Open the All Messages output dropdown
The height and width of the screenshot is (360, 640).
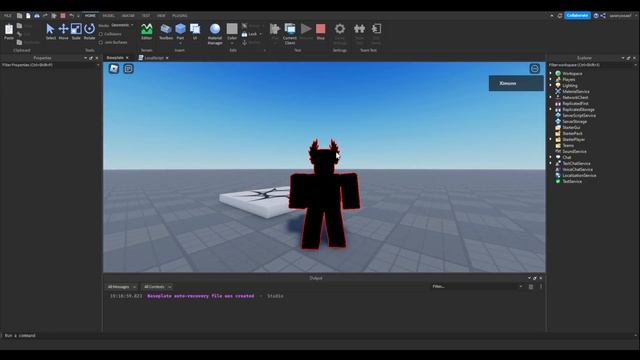[x=121, y=287]
